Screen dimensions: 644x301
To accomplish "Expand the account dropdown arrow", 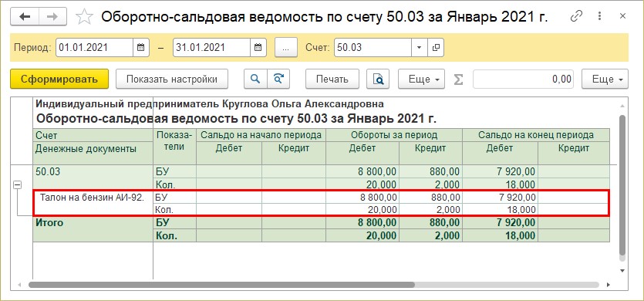I will tap(420, 47).
